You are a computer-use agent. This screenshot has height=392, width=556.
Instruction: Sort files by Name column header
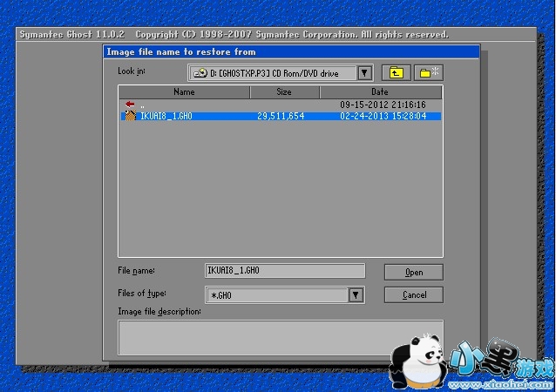click(x=185, y=92)
